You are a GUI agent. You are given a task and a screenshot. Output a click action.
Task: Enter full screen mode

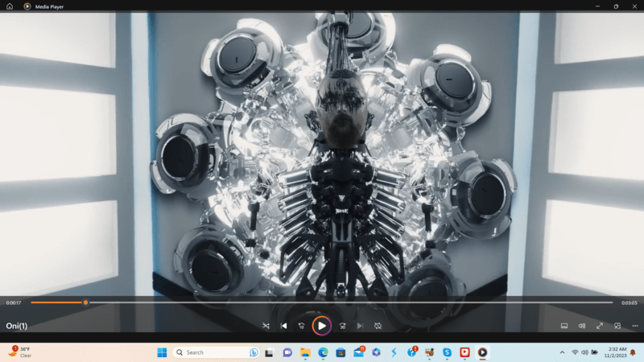600,326
